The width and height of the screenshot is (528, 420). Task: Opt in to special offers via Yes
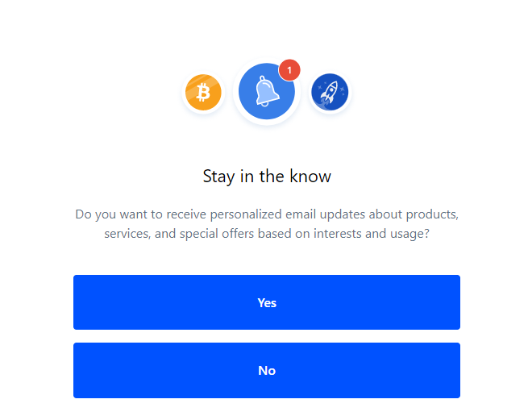267,302
